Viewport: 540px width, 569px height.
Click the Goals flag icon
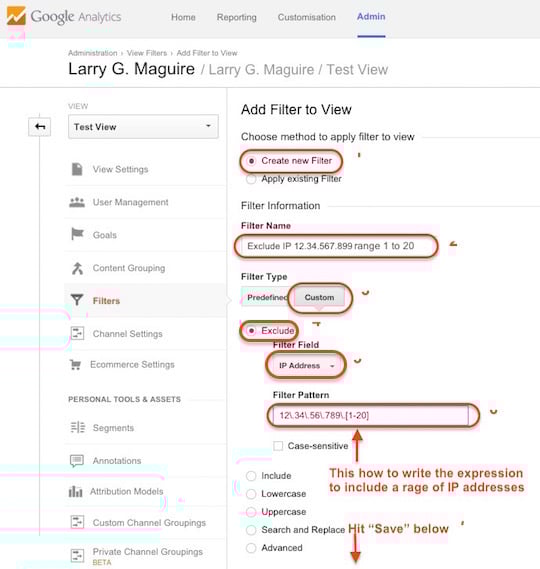click(77, 234)
